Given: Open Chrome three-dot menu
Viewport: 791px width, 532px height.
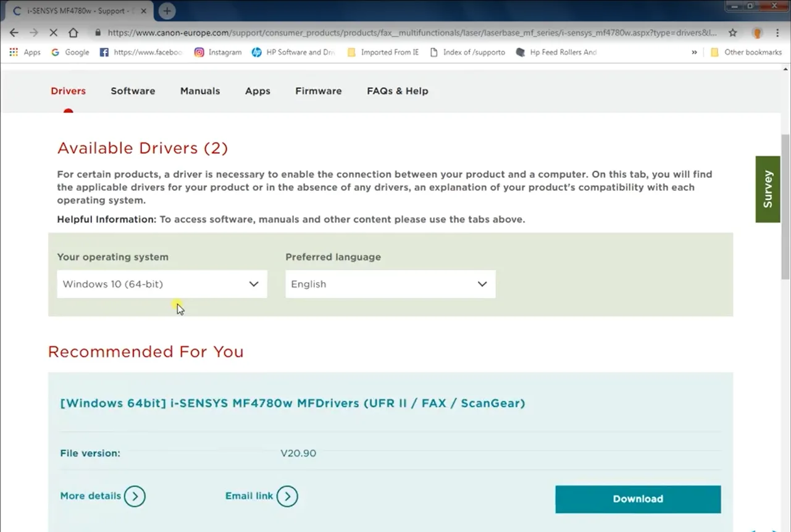Looking at the screenshot, I should (777, 33).
